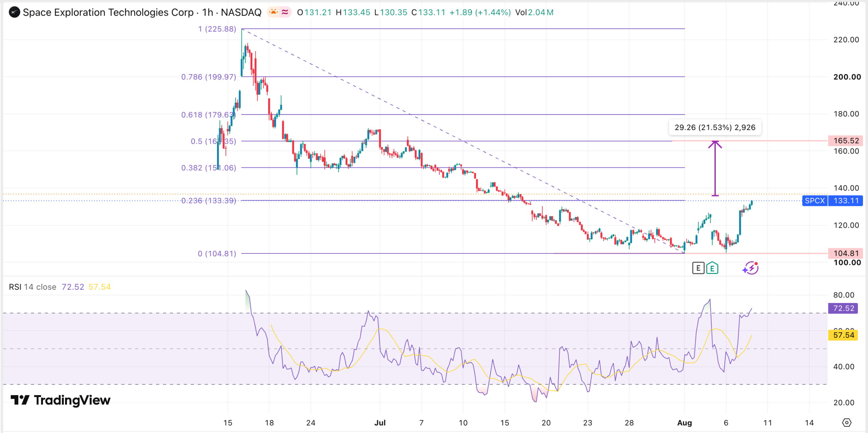
Task: Open the market session status sun icon
Action: [273, 13]
